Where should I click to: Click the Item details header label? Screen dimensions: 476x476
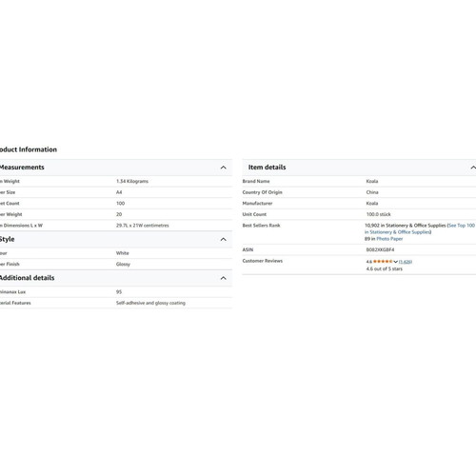(267, 168)
